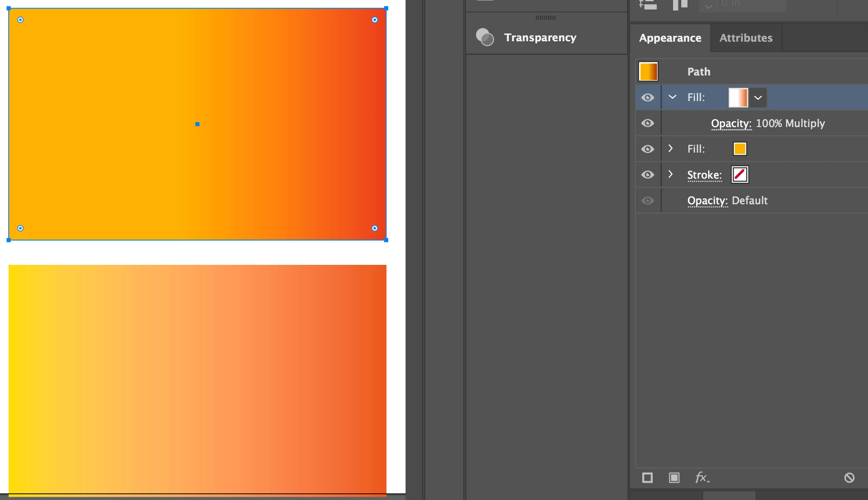
Task: Click the Stroke label link
Action: tap(704, 175)
